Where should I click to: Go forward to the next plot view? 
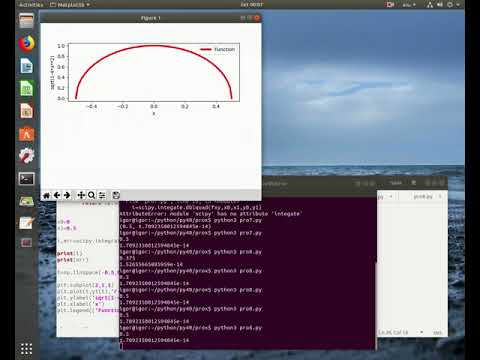coord(67,195)
